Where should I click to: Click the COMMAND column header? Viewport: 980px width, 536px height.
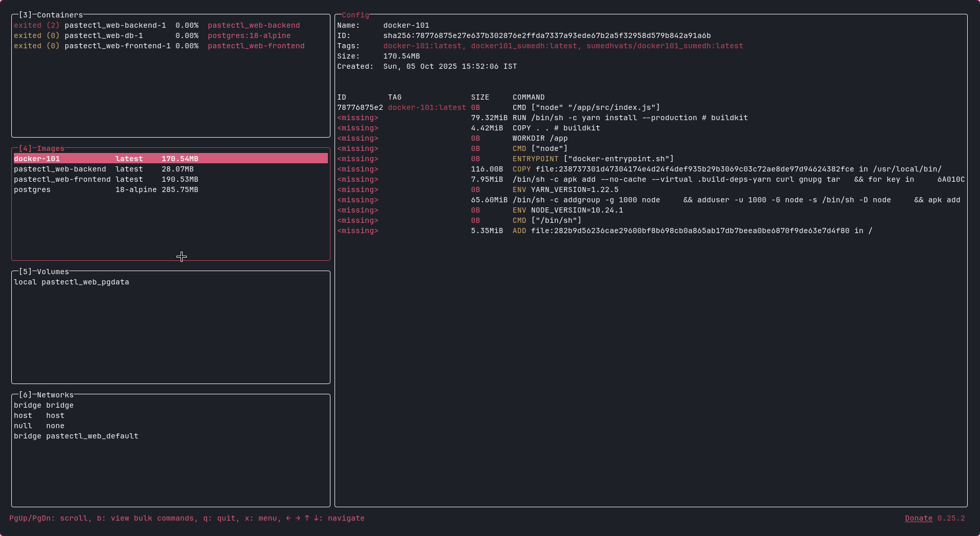coord(528,97)
